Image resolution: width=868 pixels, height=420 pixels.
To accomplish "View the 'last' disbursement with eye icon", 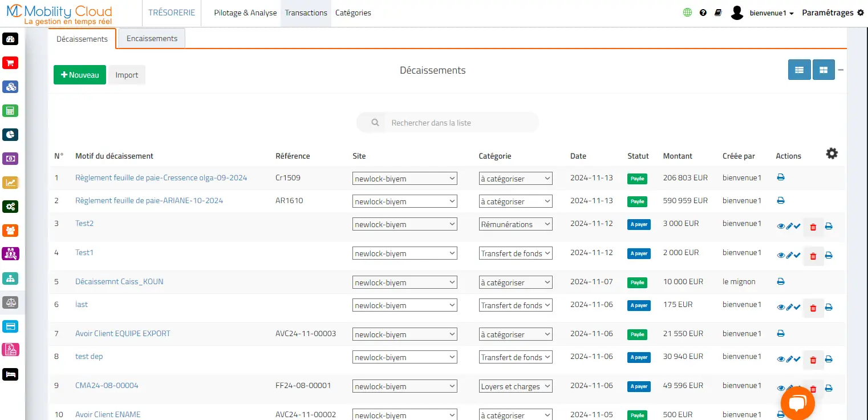I will pyautogui.click(x=781, y=308).
